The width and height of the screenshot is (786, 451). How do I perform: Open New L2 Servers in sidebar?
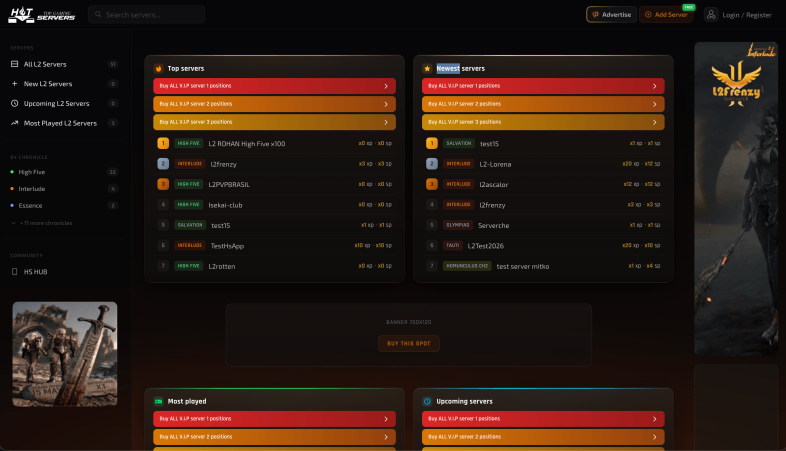[x=64, y=84]
